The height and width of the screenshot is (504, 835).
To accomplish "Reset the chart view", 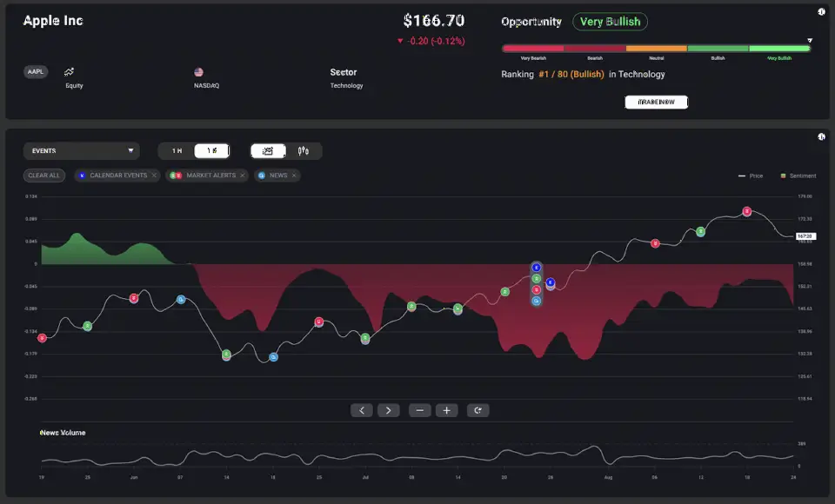I will pos(478,410).
